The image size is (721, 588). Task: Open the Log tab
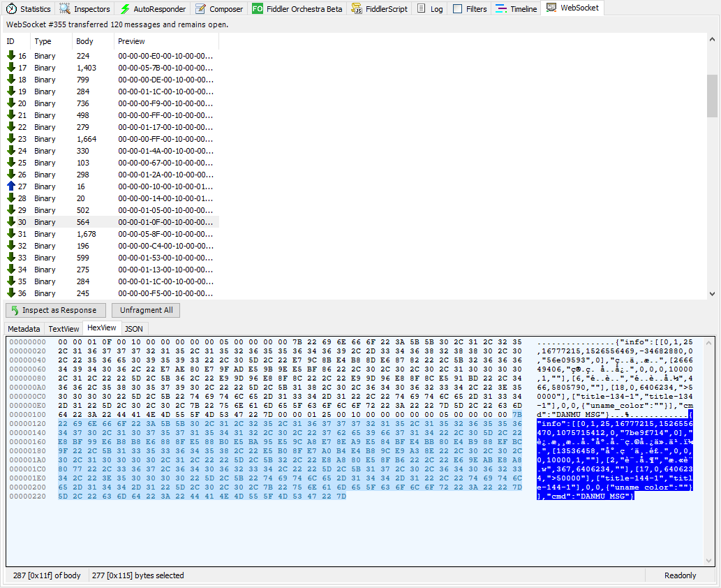[x=430, y=9]
